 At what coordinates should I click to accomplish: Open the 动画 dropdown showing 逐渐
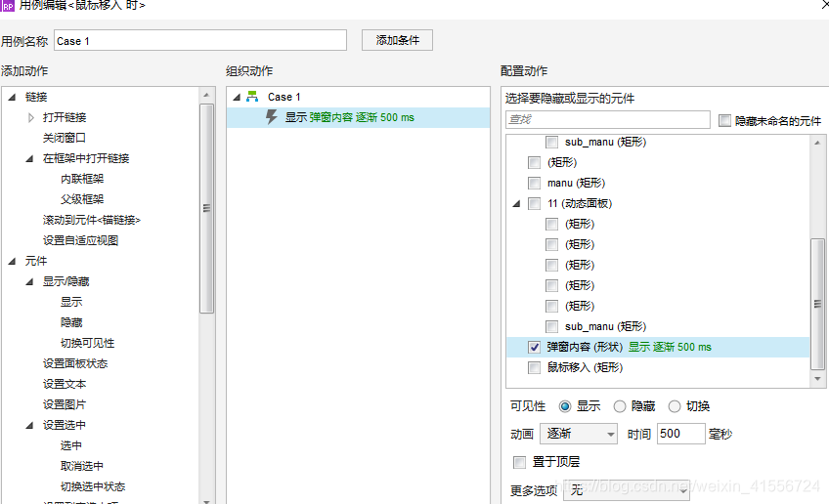click(x=579, y=434)
